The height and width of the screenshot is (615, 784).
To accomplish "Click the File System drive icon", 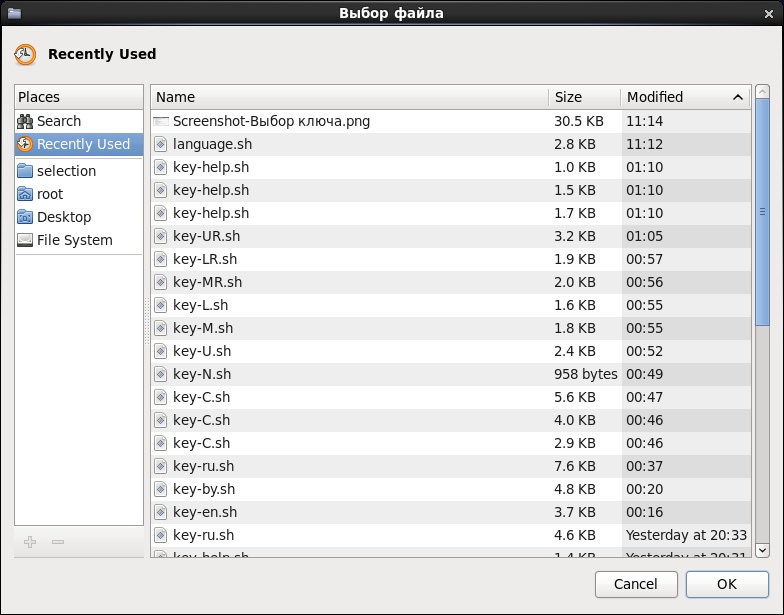I will pyautogui.click(x=25, y=240).
